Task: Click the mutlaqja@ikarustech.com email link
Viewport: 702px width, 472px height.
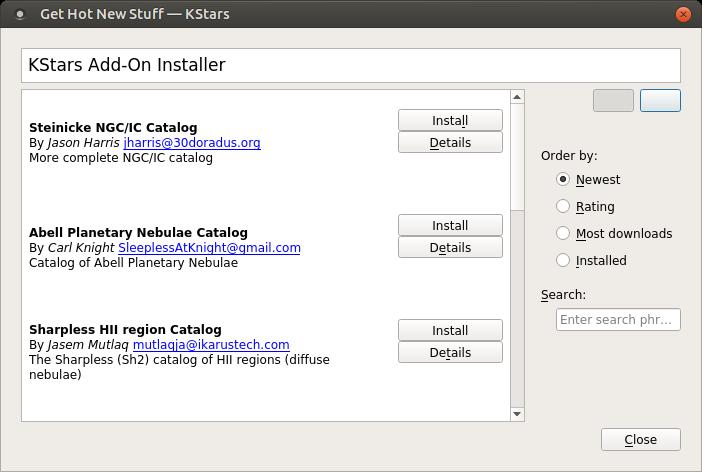Action: (211, 345)
